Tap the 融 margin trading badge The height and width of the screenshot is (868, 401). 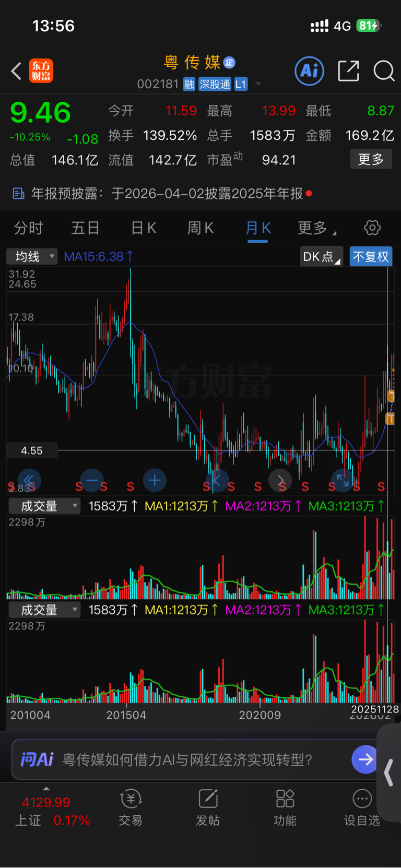pyautogui.click(x=189, y=84)
